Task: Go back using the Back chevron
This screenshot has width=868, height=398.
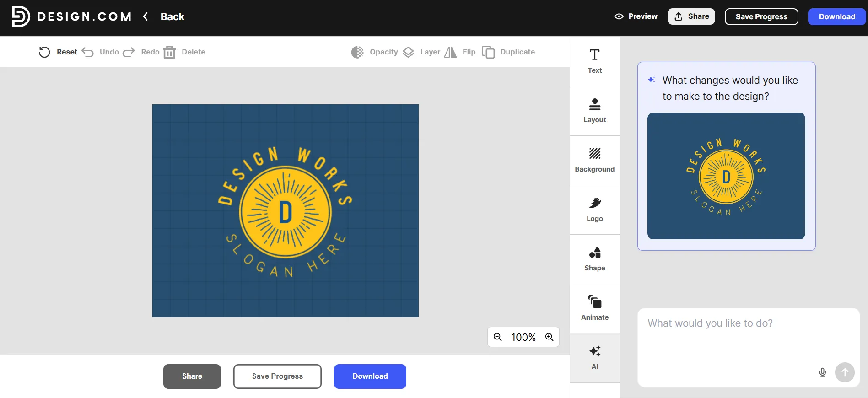Action: click(146, 16)
